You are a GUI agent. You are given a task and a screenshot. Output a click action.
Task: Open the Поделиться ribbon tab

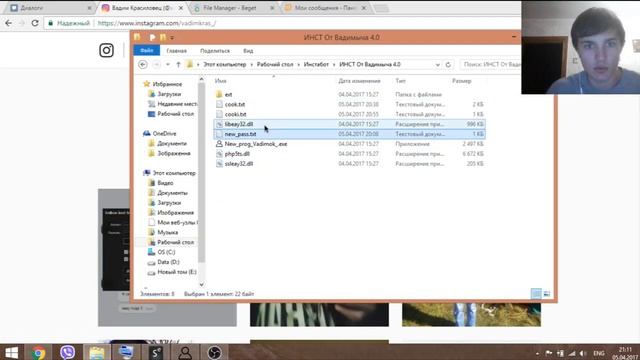tap(215, 51)
